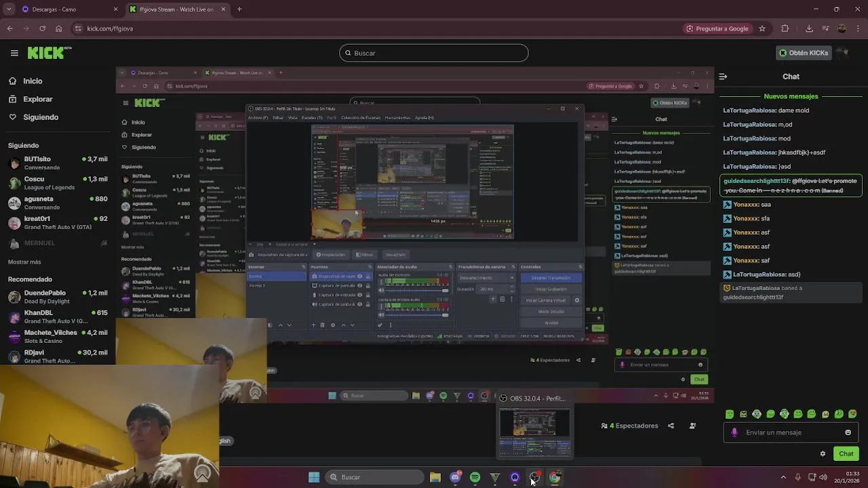
Task: Open Chrome profile avatar
Action: [842, 28]
